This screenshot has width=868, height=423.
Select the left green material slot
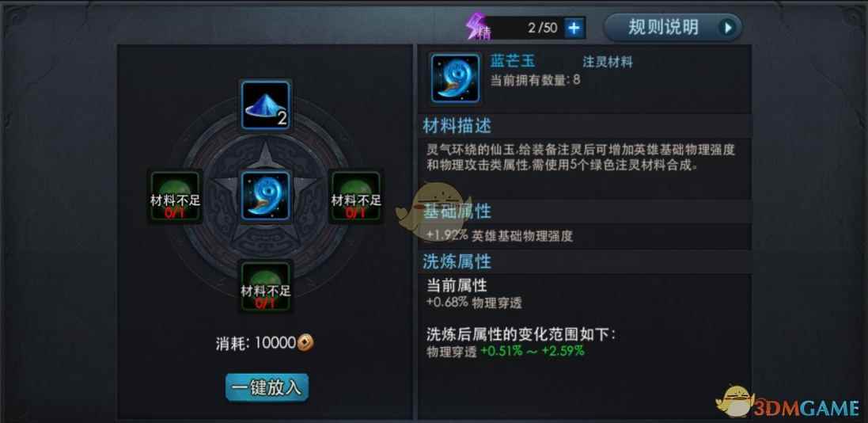coord(176,196)
